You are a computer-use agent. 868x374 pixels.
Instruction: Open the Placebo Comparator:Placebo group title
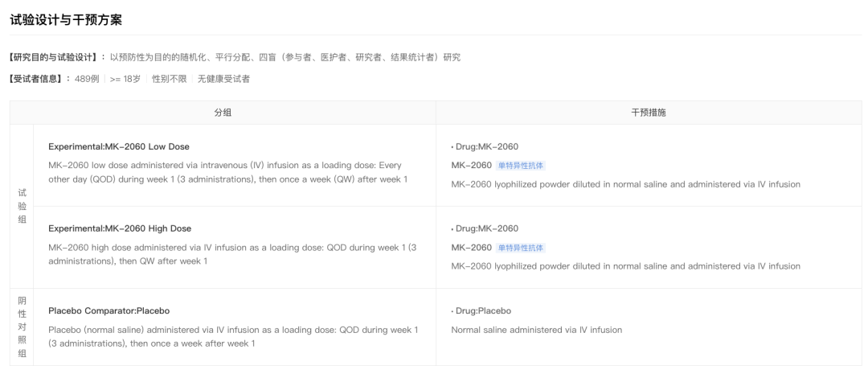click(x=108, y=310)
